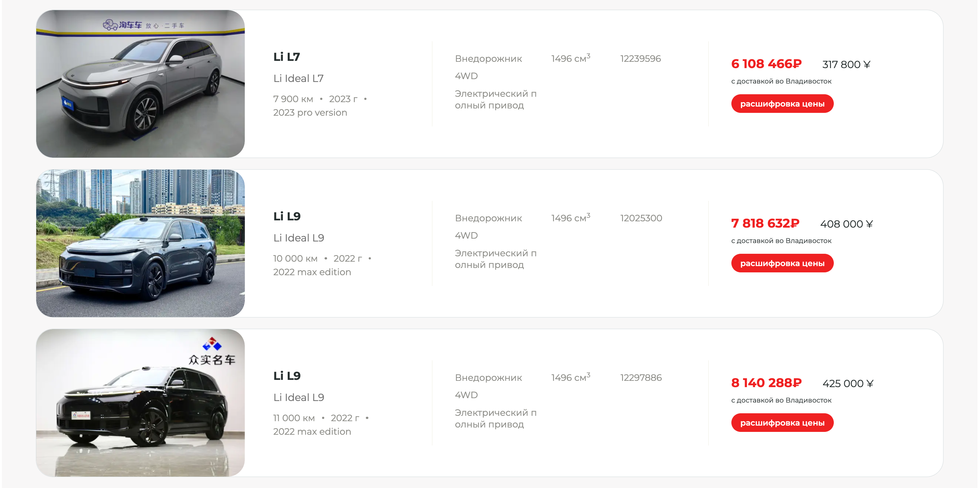This screenshot has height=488, width=980.
Task: Click the red 6 108 466₽ price
Action: tap(766, 64)
